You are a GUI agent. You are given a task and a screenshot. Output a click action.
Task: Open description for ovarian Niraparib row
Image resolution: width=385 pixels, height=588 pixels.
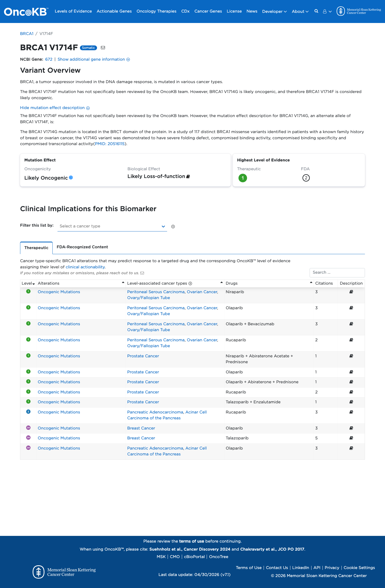(351, 292)
